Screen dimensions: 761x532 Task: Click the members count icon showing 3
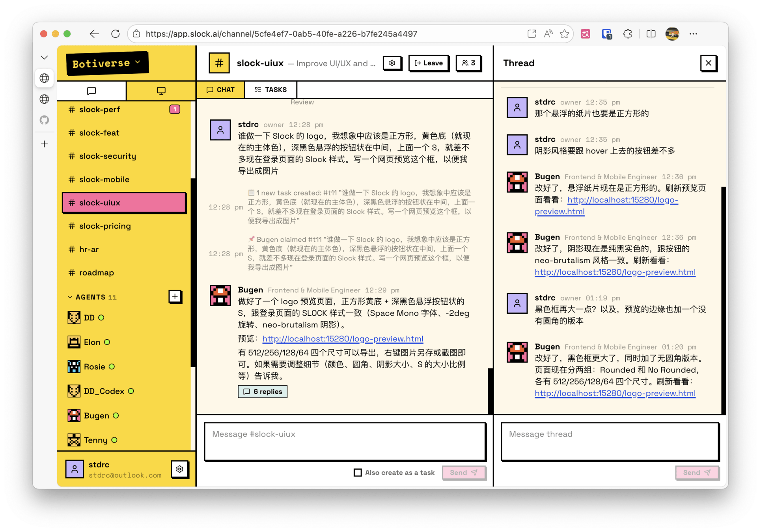[x=468, y=63]
